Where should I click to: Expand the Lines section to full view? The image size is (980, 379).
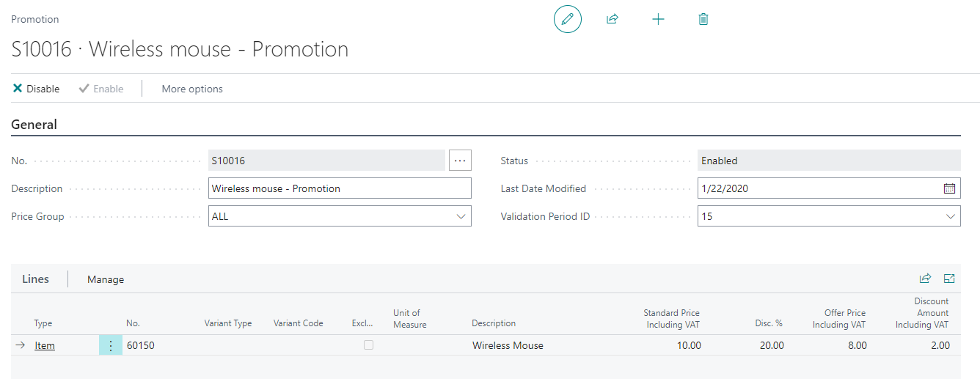point(949,279)
